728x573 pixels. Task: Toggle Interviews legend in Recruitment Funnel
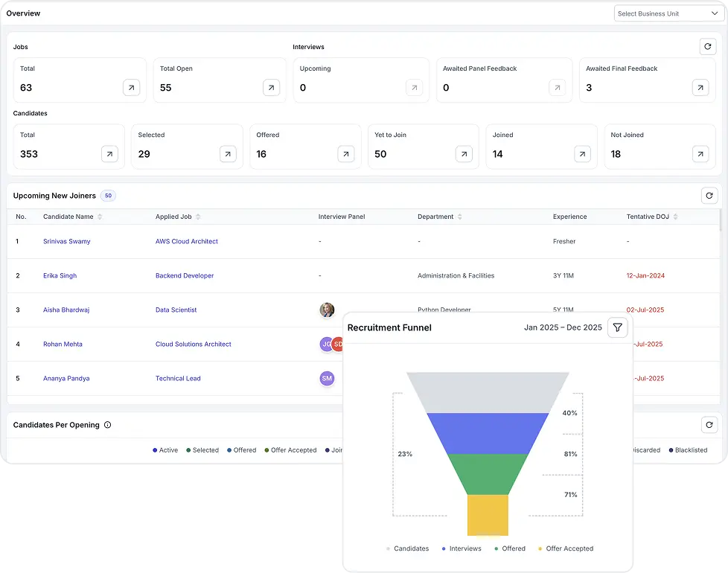[462, 548]
